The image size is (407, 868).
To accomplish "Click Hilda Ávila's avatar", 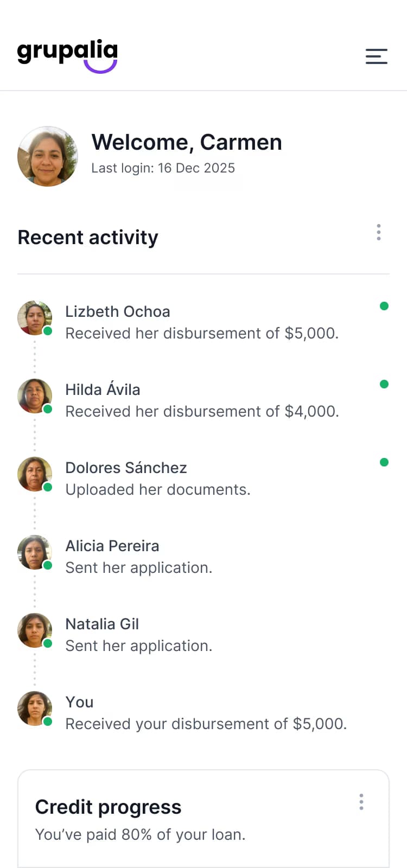I will pyautogui.click(x=35, y=396).
